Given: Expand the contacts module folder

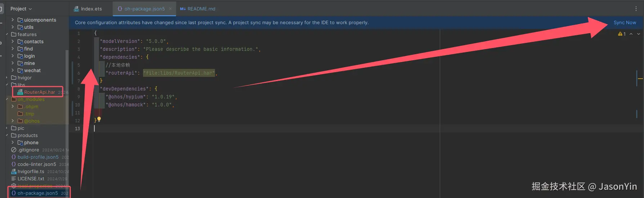Looking at the screenshot, I should [13, 41].
